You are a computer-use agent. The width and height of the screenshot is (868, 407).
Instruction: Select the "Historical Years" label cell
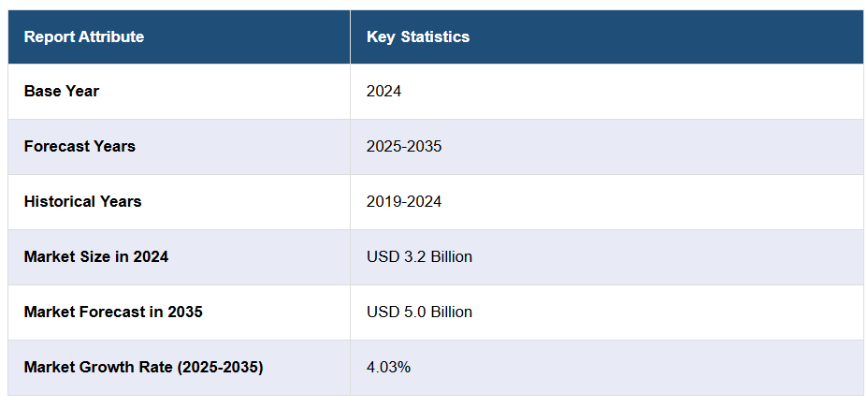tap(83, 202)
